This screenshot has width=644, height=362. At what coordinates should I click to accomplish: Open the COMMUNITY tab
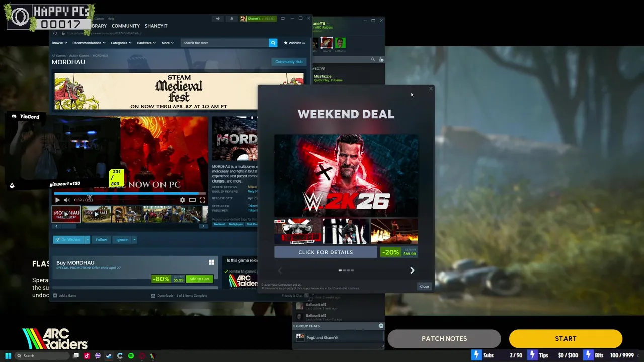[x=126, y=26]
